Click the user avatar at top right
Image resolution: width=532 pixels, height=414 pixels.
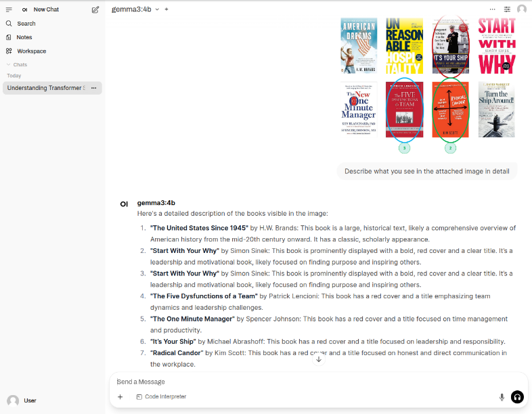tap(522, 9)
